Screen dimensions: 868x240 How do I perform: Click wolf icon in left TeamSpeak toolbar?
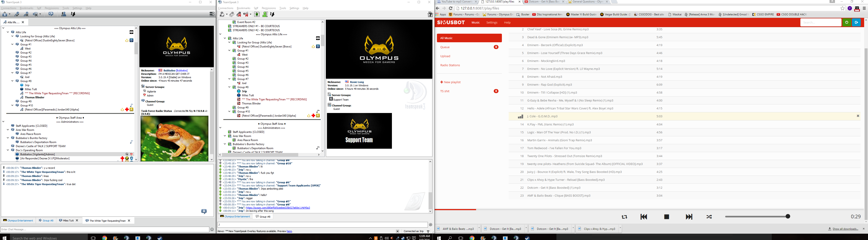73,14
